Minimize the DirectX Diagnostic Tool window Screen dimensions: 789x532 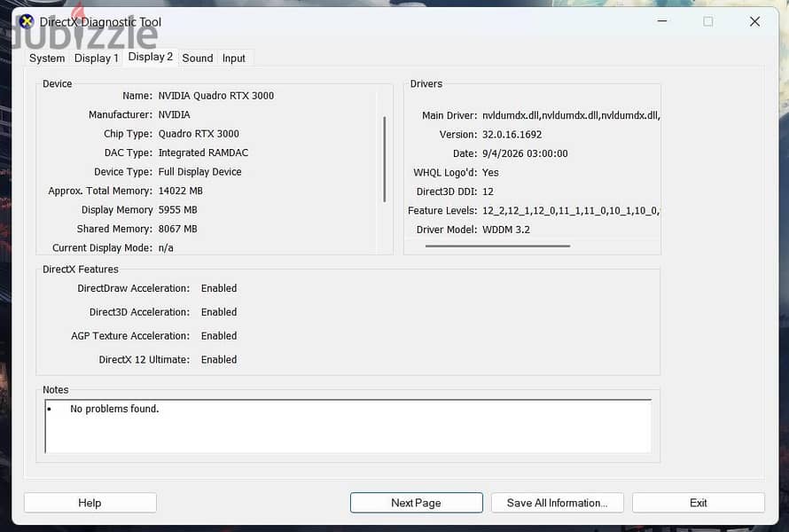click(x=661, y=21)
